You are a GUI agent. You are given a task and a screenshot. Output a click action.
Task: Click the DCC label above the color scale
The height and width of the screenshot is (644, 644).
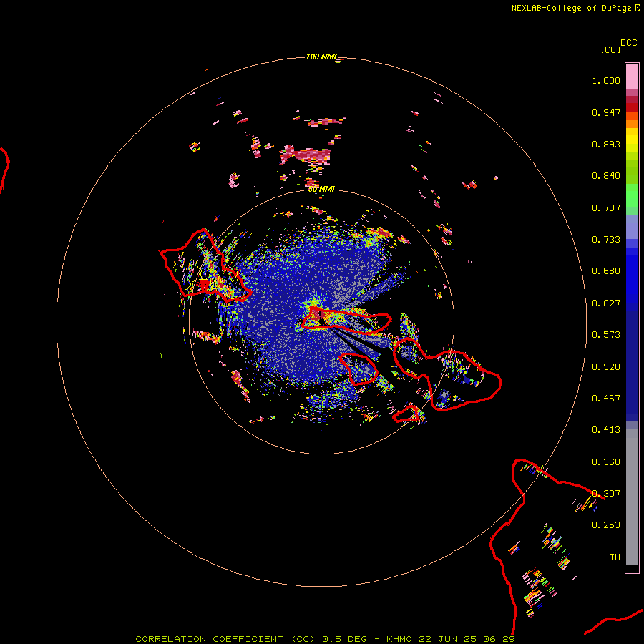[x=629, y=43]
